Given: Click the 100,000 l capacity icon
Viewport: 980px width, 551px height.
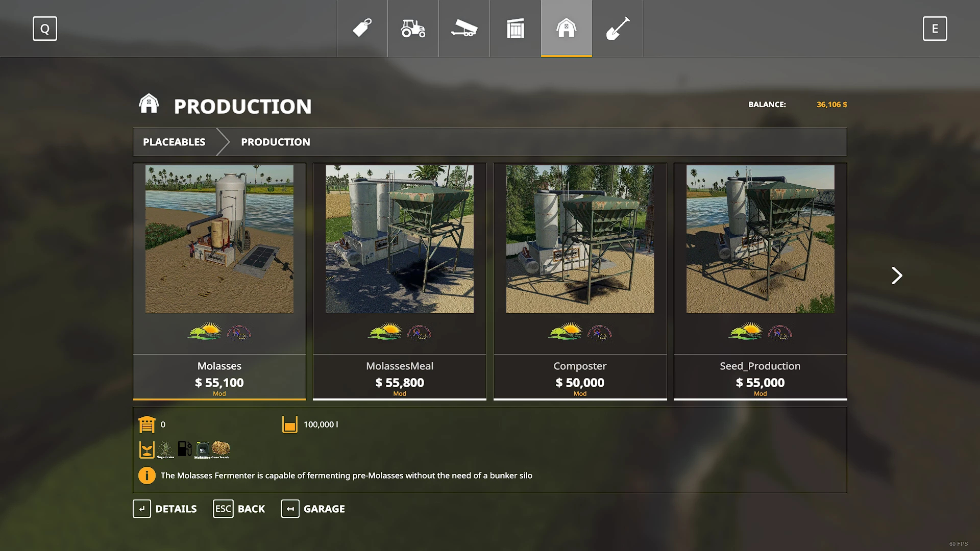Looking at the screenshot, I should click(x=289, y=424).
